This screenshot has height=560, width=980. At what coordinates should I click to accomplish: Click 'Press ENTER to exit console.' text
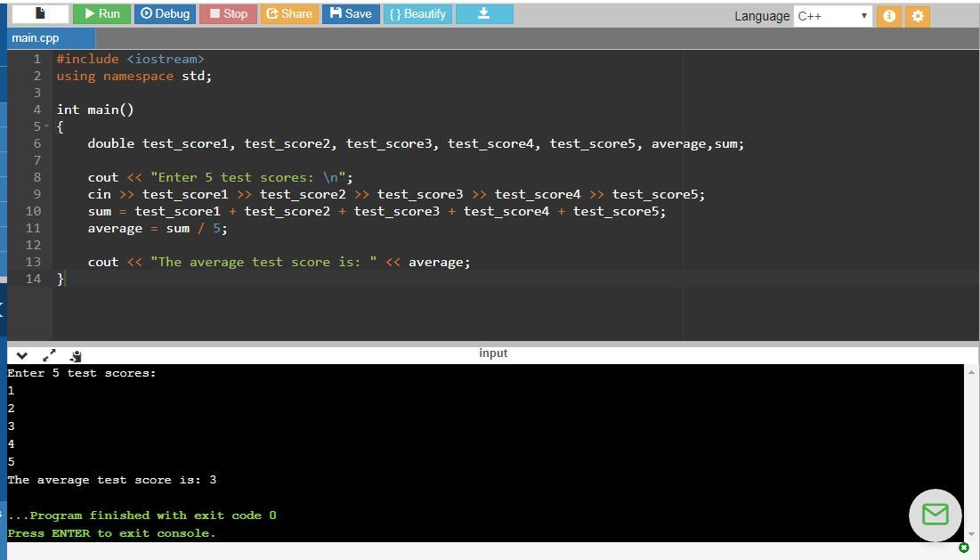111,533
